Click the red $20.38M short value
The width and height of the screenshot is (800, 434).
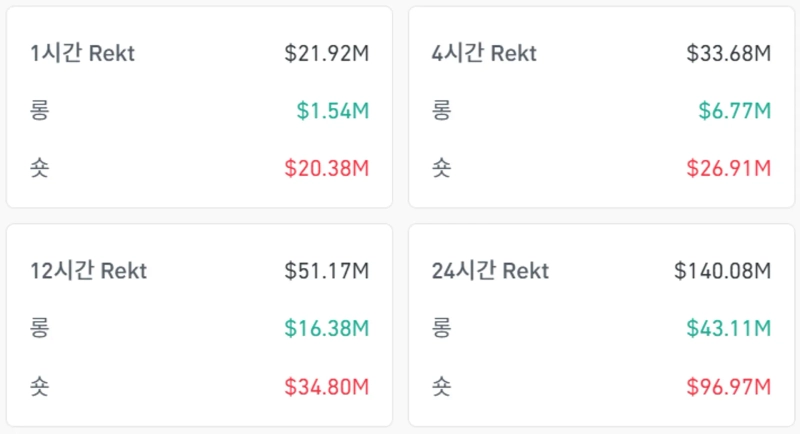(326, 167)
